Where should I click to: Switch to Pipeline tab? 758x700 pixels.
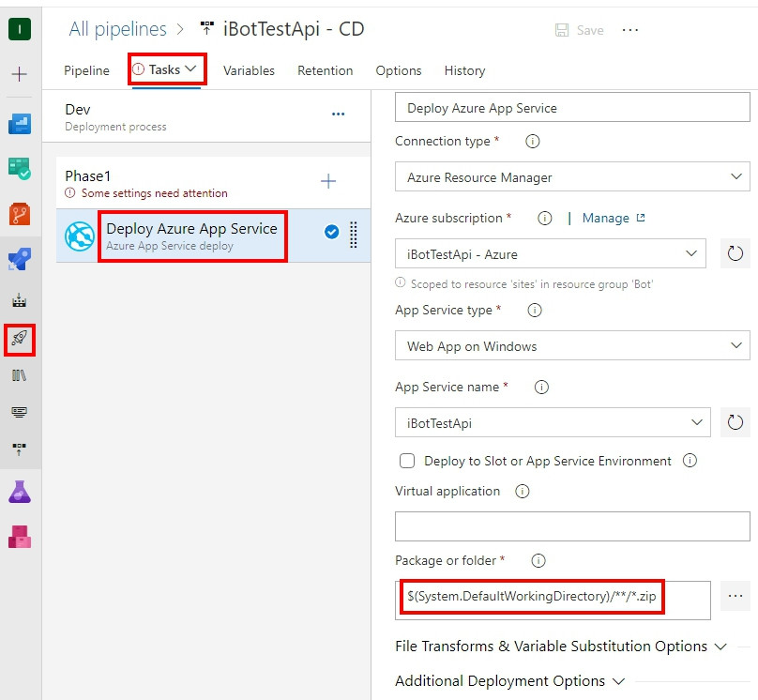pyautogui.click(x=86, y=70)
